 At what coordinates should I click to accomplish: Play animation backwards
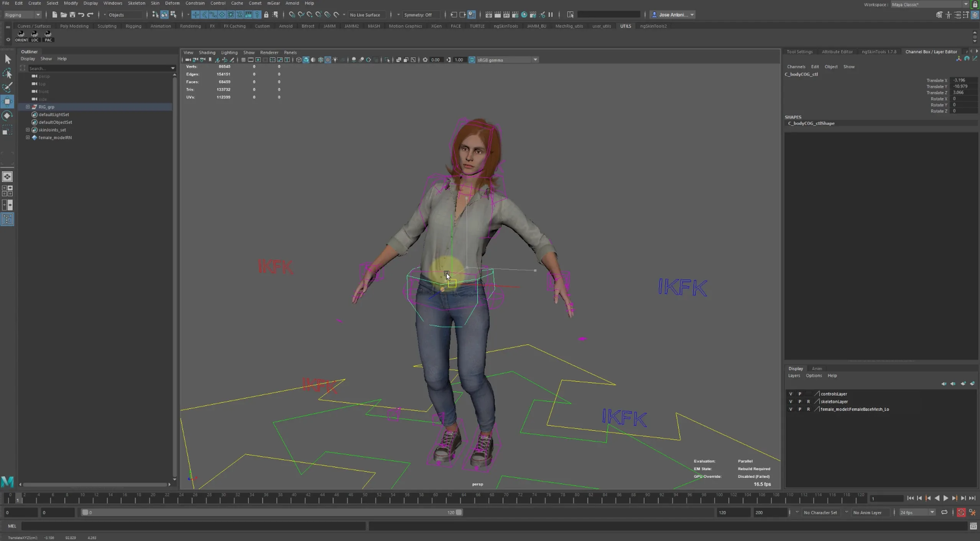tap(937, 498)
